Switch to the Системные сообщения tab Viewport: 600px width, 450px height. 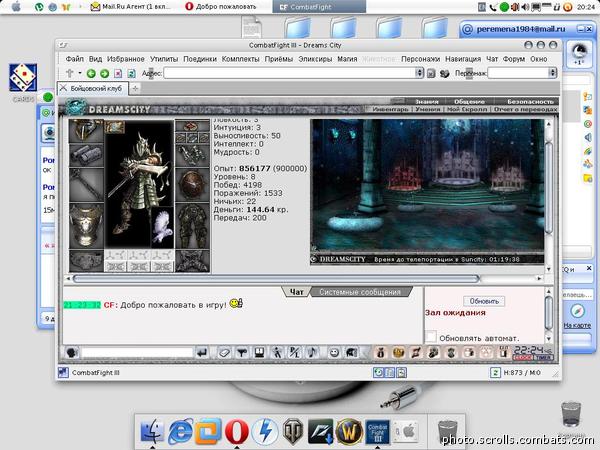pyautogui.click(x=360, y=292)
